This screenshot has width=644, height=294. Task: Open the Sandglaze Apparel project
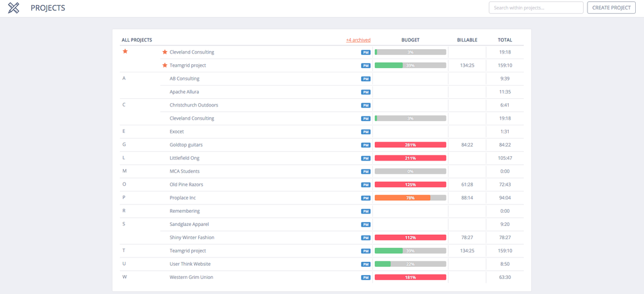click(x=190, y=224)
